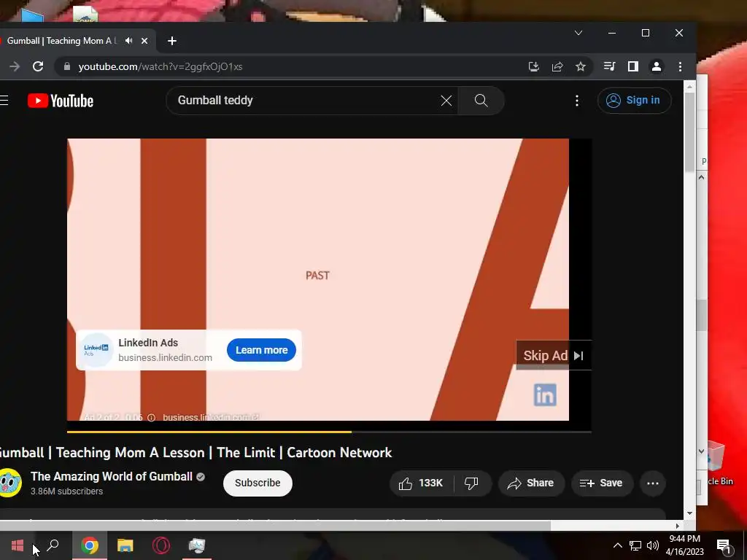Screen dimensions: 747x560
Task: Subscribe to the channel
Action: (258, 483)
